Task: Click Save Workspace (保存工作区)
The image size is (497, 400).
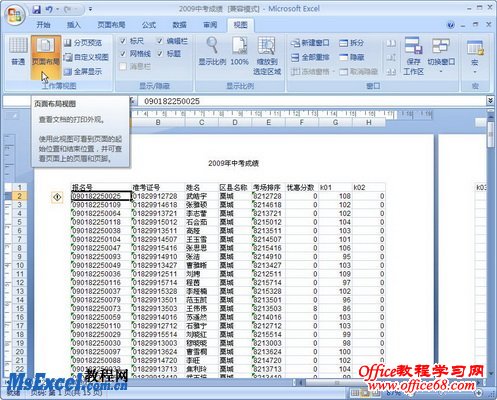Action: 413,56
